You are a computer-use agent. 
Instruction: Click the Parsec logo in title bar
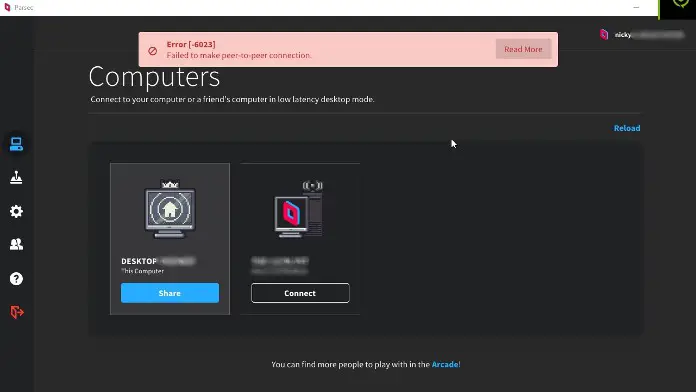[7, 8]
